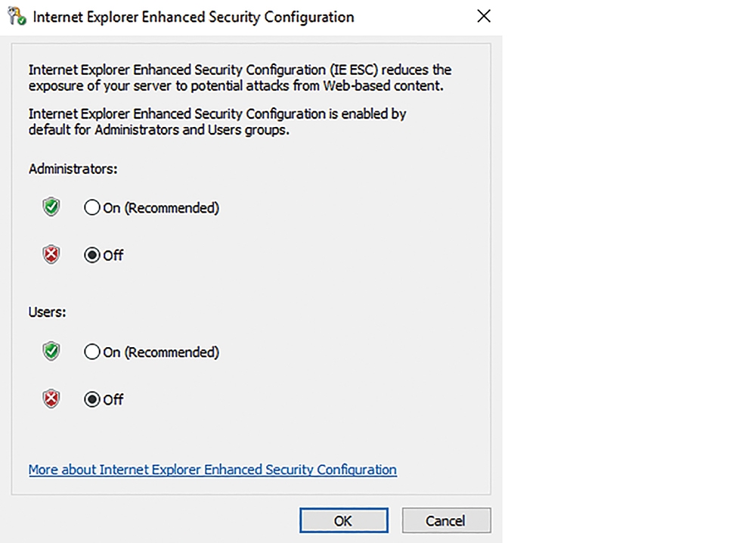This screenshot has height=543, width=756.
Task: Click the Off label text under Administrators
Action: (113, 255)
